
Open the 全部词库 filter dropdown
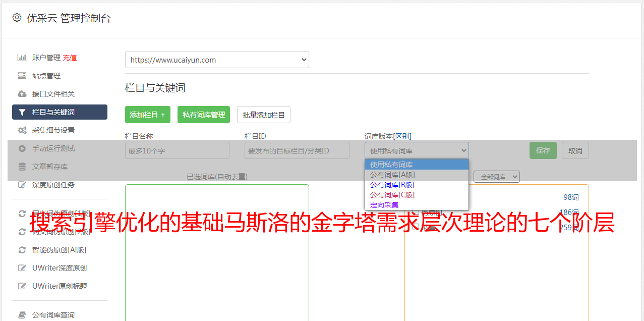click(497, 177)
